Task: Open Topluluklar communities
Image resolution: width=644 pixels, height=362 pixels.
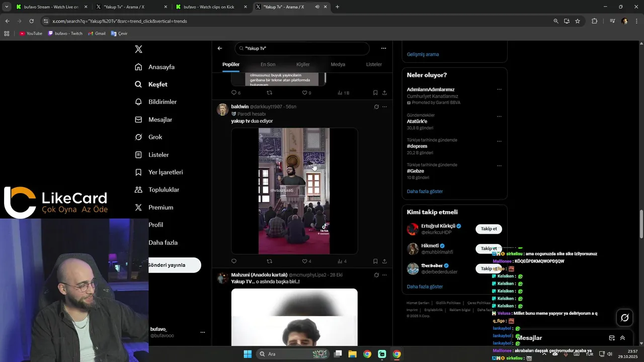Action: pyautogui.click(x=157, y=190)
